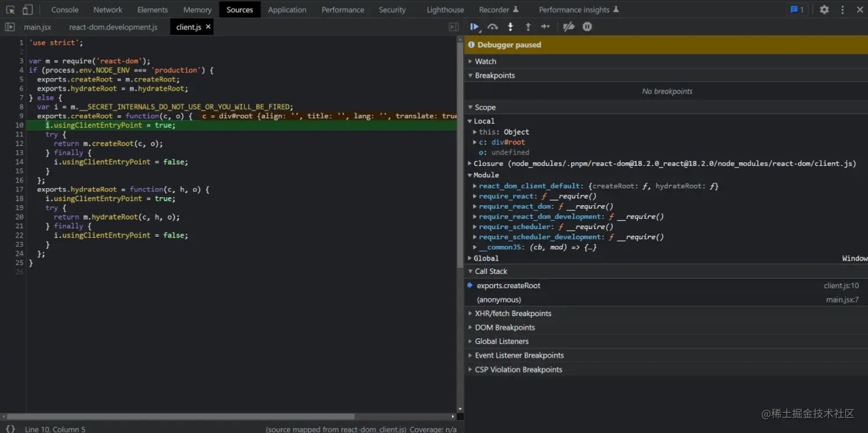
Task: Collapse the Scope section
Action: tap(666, 107)
